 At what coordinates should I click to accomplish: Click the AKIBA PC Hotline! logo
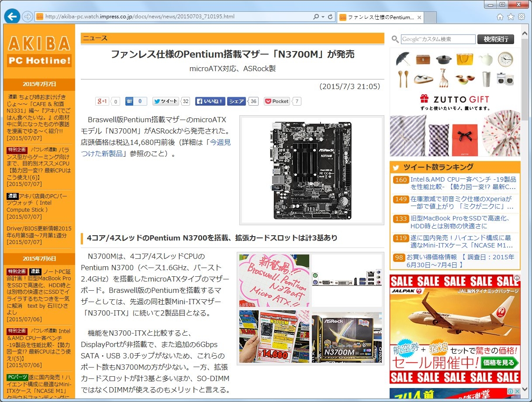39,51
